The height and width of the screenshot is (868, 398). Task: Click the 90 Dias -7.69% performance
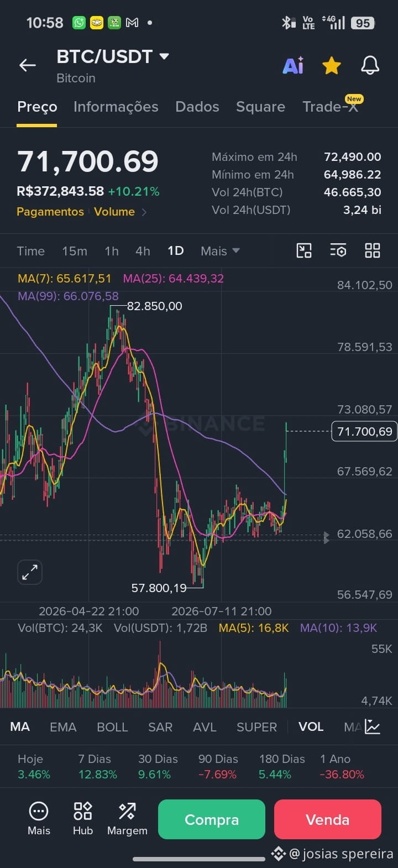pyautogui.click(x=218, y=767)
